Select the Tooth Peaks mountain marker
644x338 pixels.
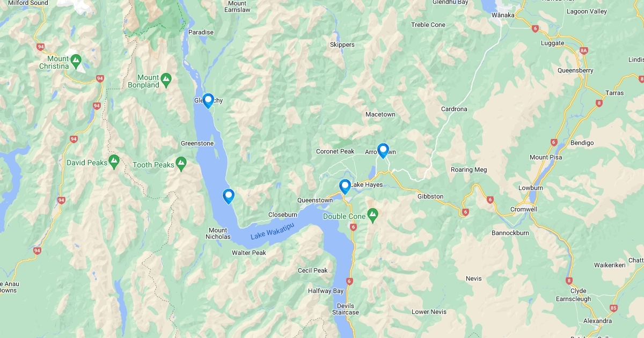point(181,161)
